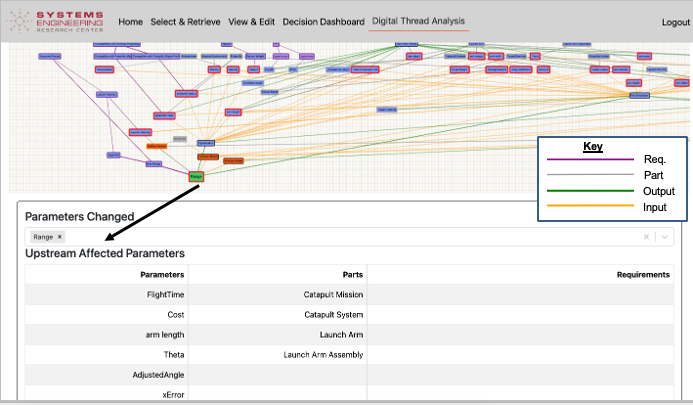Select the Launch Arm Assembly cell
The image size is (693, 405).
[323, 355]
